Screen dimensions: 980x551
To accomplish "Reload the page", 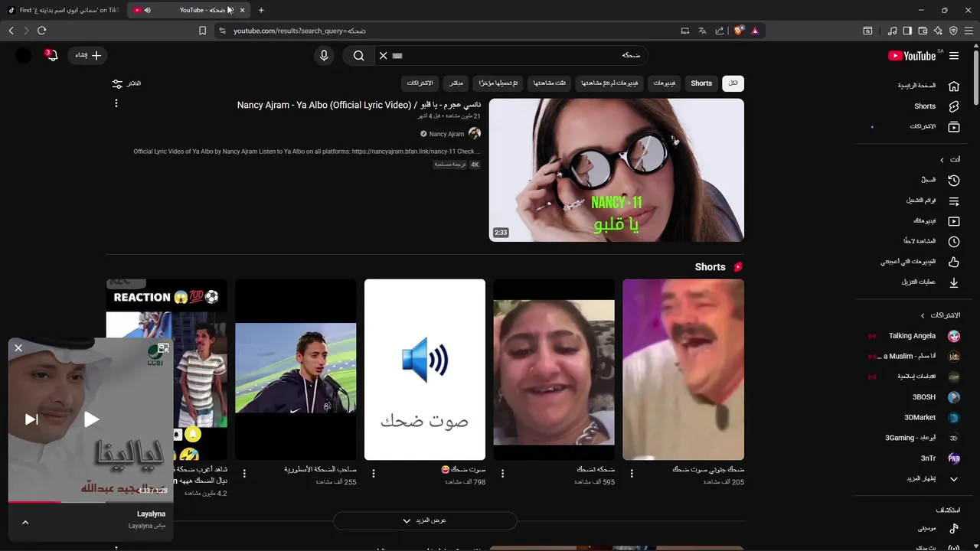I will pyautogui.click(x=41, y=31).
